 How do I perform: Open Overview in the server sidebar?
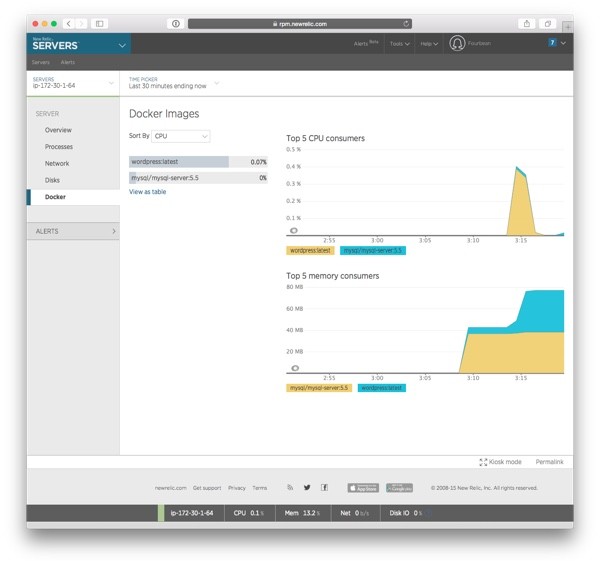(x=58, y=130)
